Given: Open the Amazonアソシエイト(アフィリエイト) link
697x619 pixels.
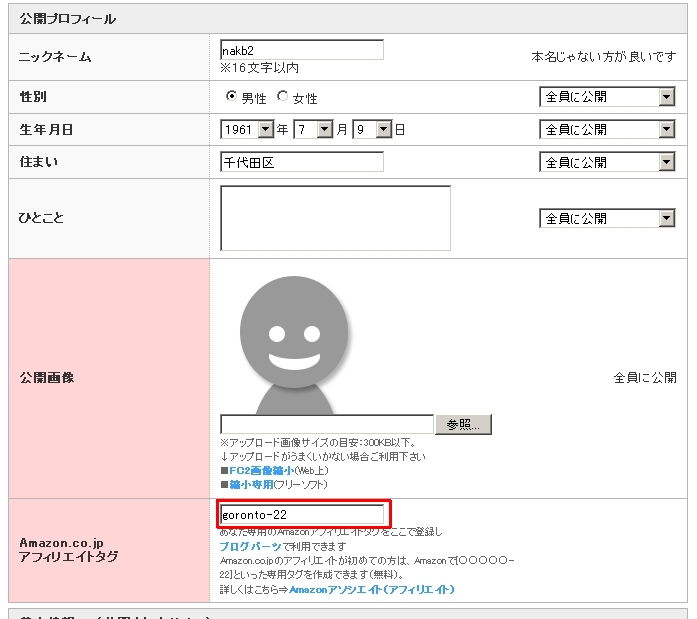Looking at the screenshot, I should [x=372, y=590].
